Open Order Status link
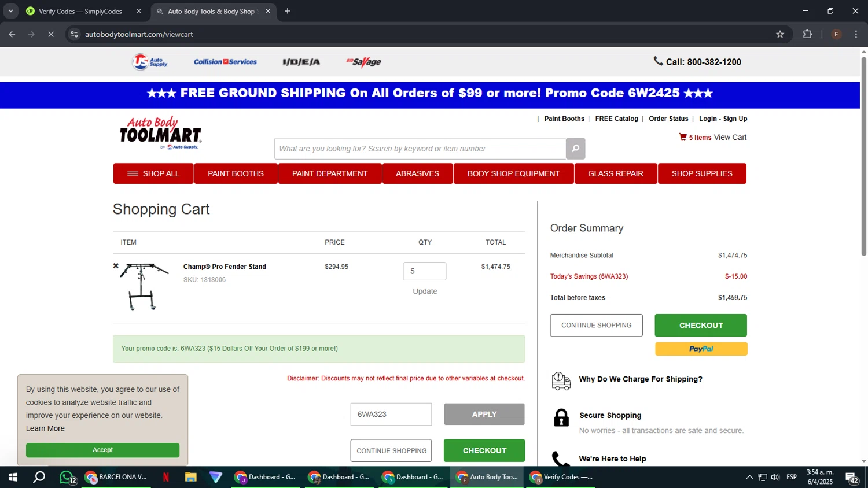 click(x=668, y=119)
